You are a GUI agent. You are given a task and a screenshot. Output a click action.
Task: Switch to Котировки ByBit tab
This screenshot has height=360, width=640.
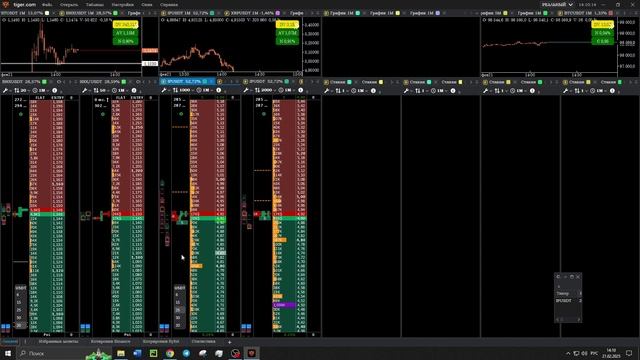pyautogui.click(x=161, y=342)
